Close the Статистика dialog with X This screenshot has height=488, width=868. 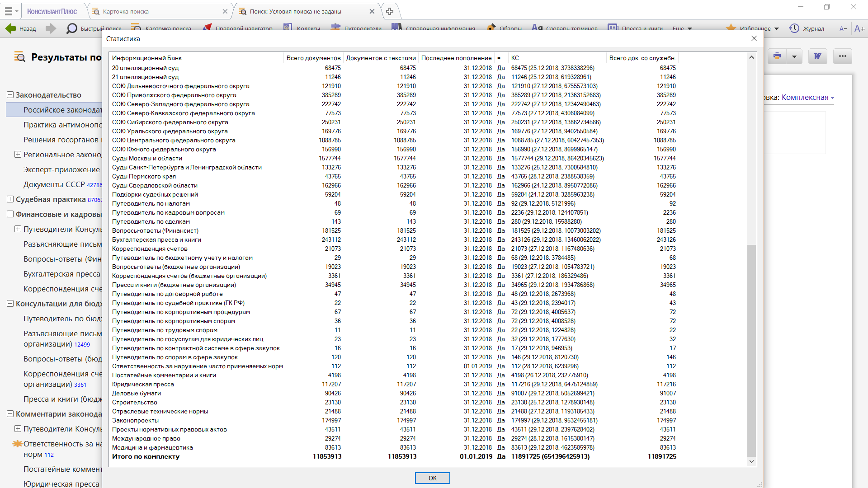click(x=754, y=39)
